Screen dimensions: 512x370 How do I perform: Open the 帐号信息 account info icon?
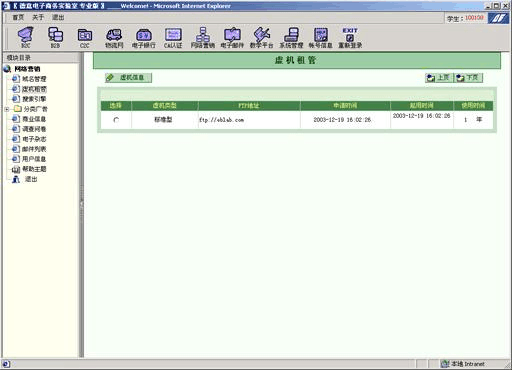(x=321, y=37)
